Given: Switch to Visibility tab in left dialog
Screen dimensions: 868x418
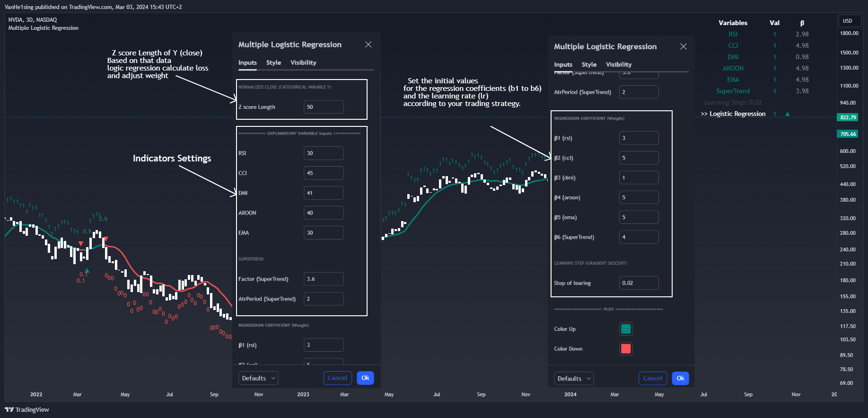Looking at the screenshot, I should click(303, 62).
